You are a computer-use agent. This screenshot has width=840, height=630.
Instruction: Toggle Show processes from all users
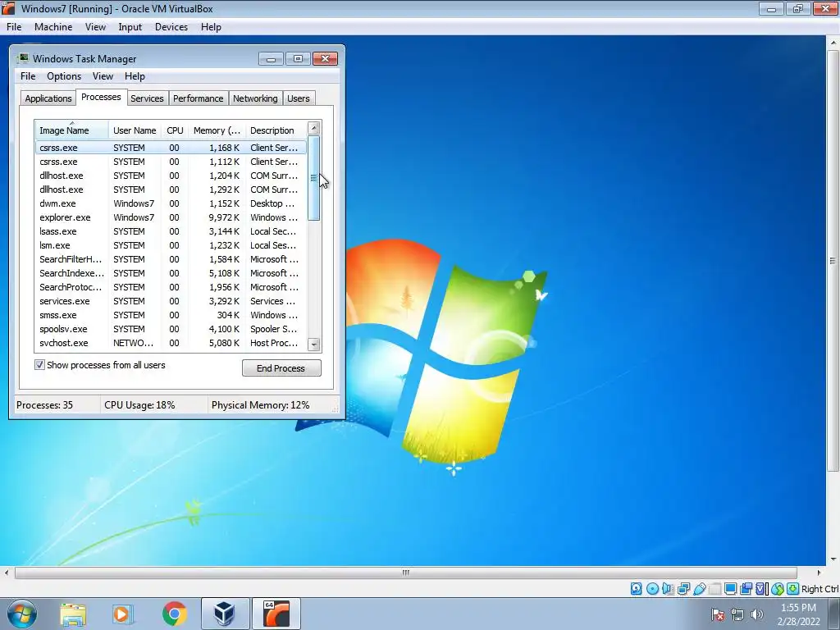39,365
